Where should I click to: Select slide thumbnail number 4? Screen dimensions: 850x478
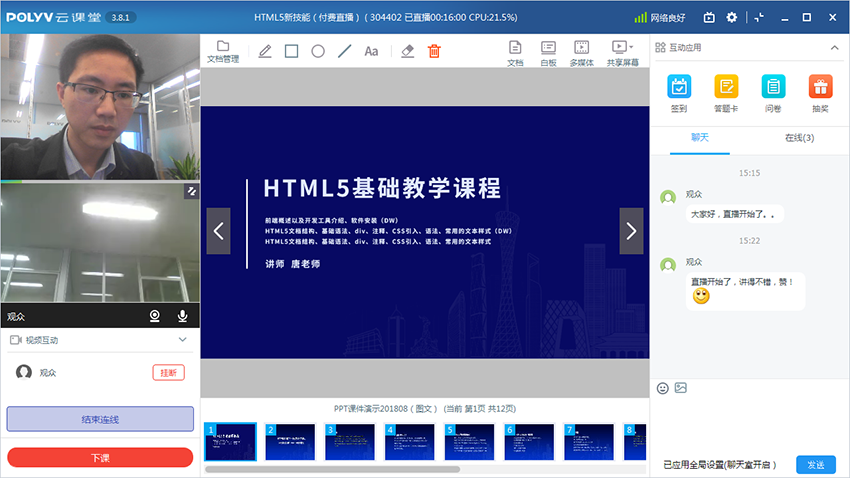coord(409,441)
